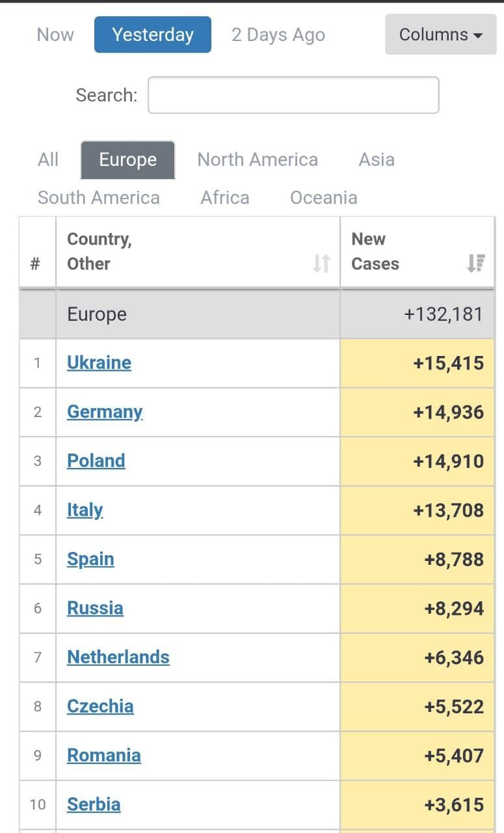Select the Africa continent filter
The height and width of the screenshot is (833, 504).
[224, 197]
